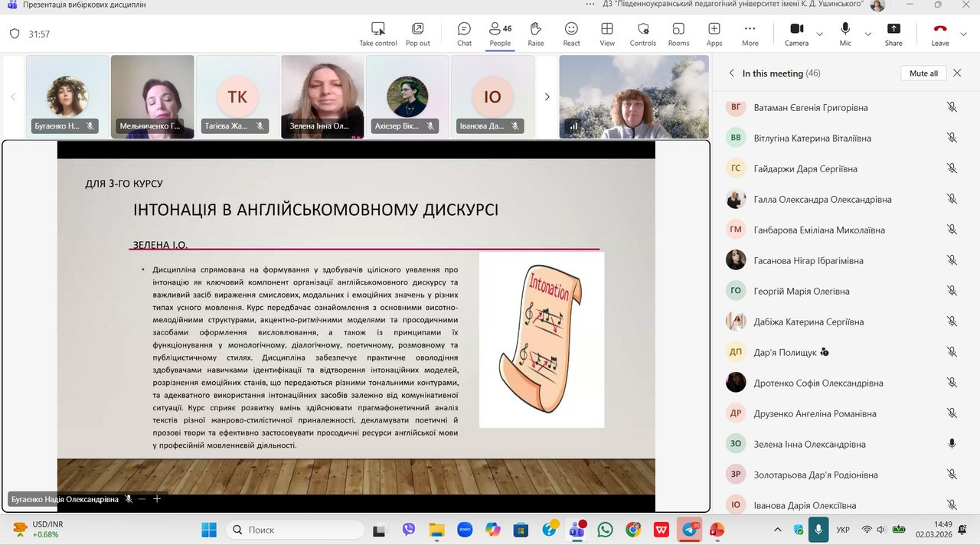Show next participant videos with right arrow
The height and width of the screenshot is (545, 980).
coord(547,96)
